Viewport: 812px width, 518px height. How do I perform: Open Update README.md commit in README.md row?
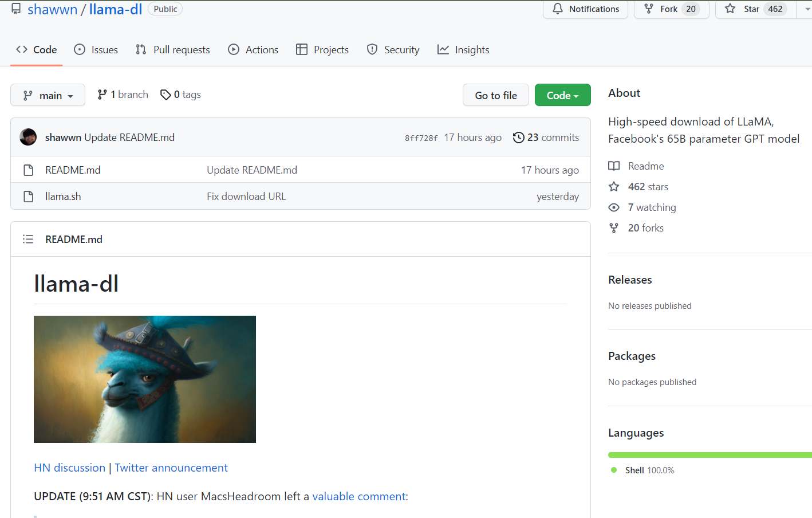(x=252, y=170)
